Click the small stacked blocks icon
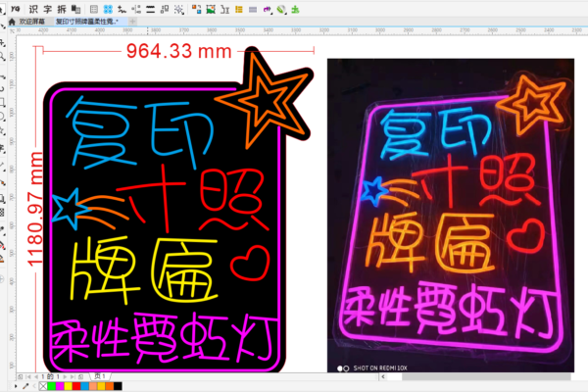The width and height of the screenshot is (588, 392). click(165, 10)
